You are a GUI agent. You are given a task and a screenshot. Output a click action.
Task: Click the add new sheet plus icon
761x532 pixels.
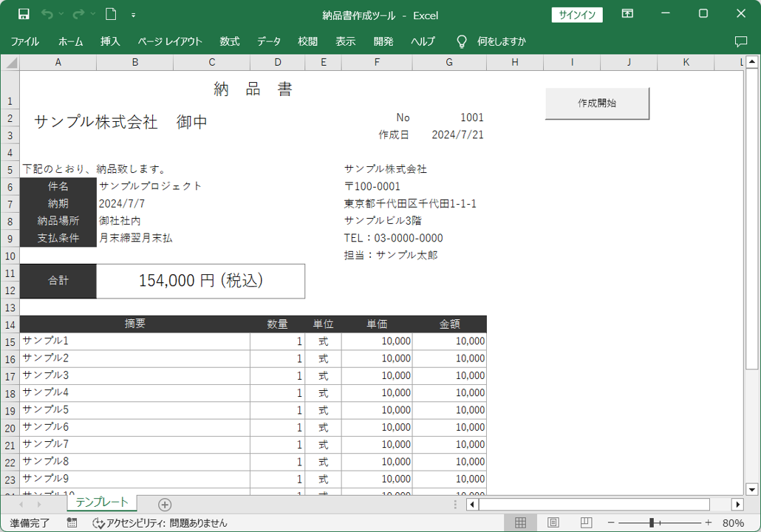[165, 504]
